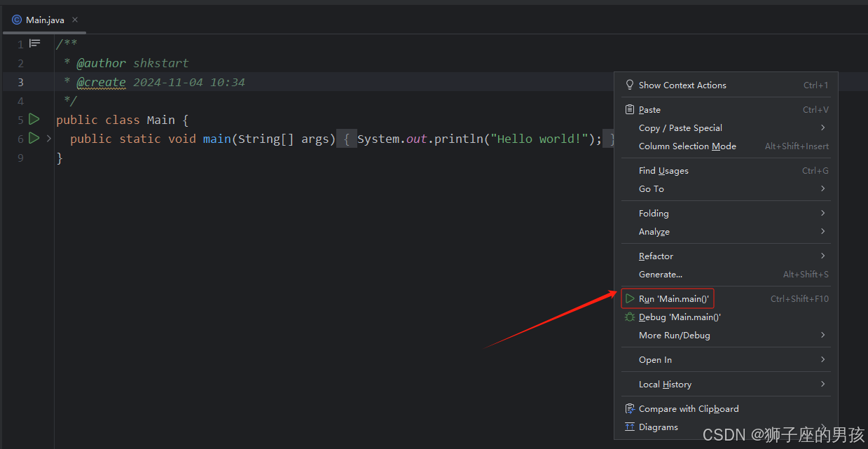The image size is (868, 449).
Task: Expand folded main method with gutter chevron
Action: point(49,139)
